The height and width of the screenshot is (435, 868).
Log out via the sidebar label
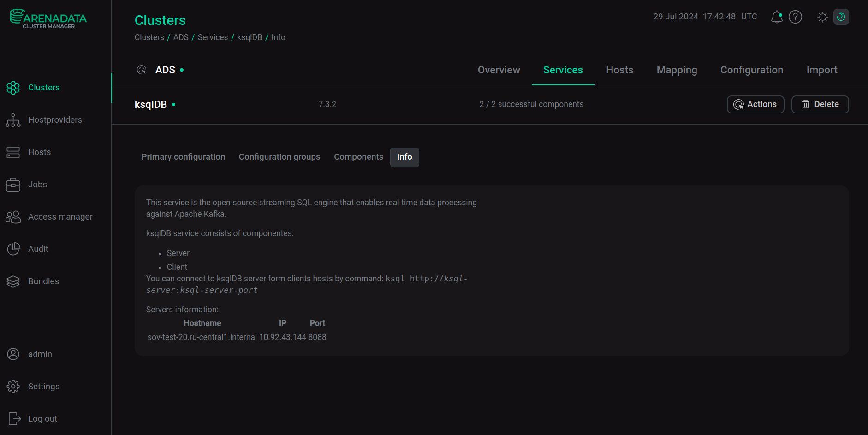pyautogui.click(x=42, y=419)
